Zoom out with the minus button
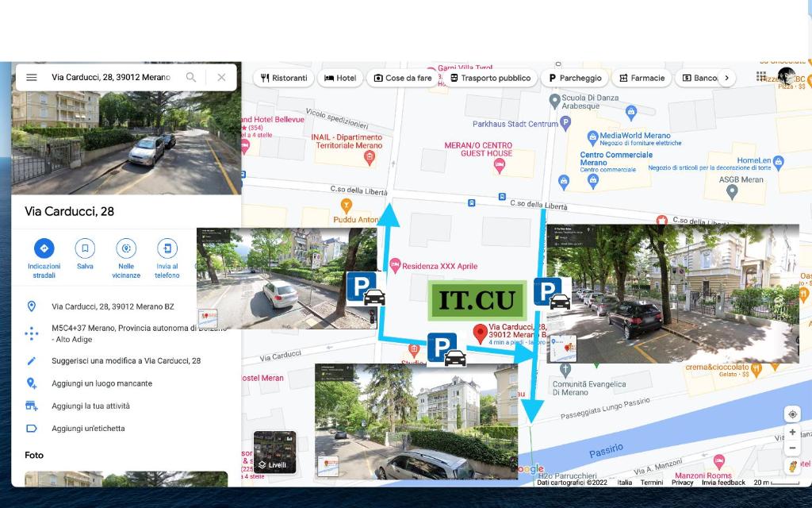 pos(792,448)
